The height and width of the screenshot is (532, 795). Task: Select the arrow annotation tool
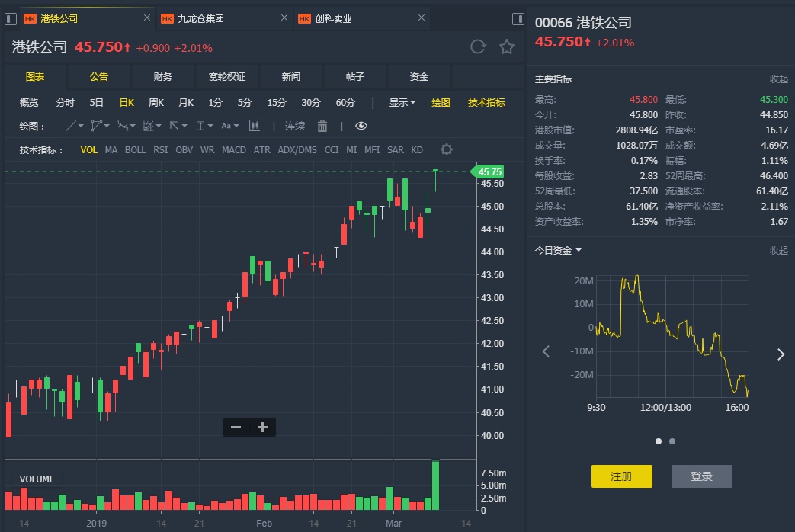pos(174,126)
